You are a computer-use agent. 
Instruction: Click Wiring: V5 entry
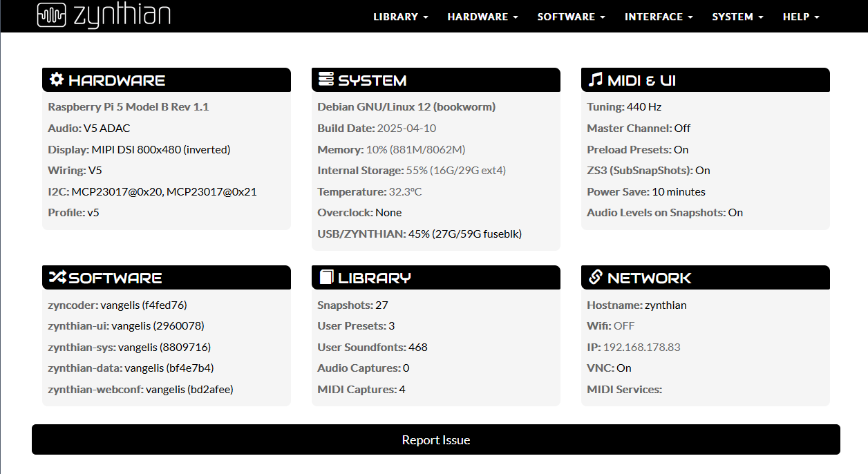(75, 170)
